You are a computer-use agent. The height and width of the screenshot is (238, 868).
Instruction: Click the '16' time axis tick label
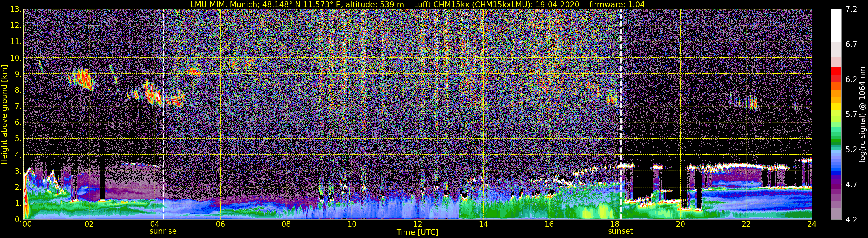click(549, 224)
